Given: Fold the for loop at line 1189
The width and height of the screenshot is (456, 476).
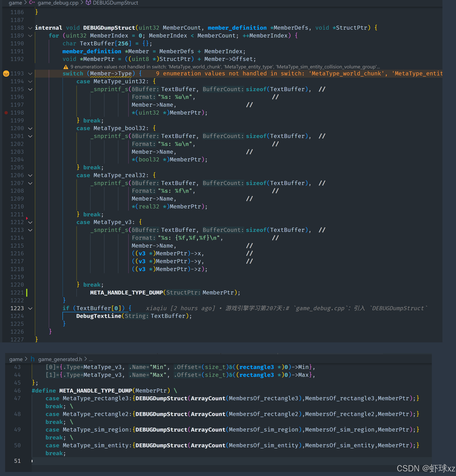Looking at the screenshot, I should [30, 36].
